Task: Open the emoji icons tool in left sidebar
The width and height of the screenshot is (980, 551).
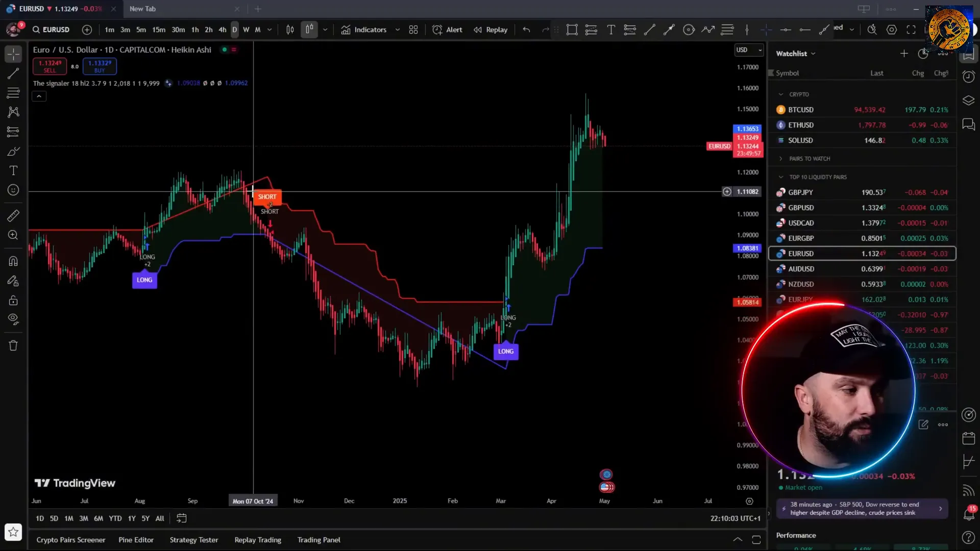Action: [13, 190]
